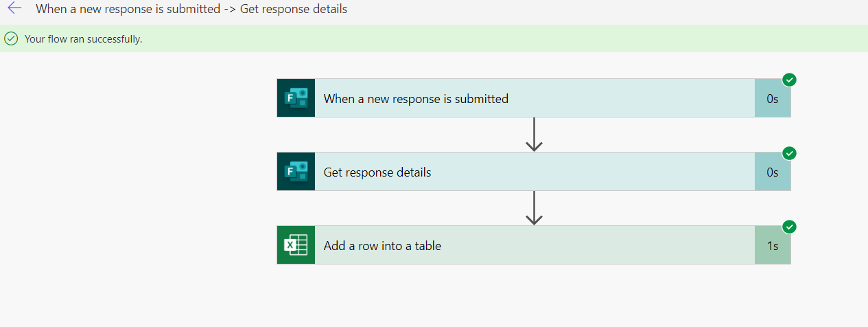Expand the 'Get response details' step
This screenshot has height=327, width=868.
[534, 172]
